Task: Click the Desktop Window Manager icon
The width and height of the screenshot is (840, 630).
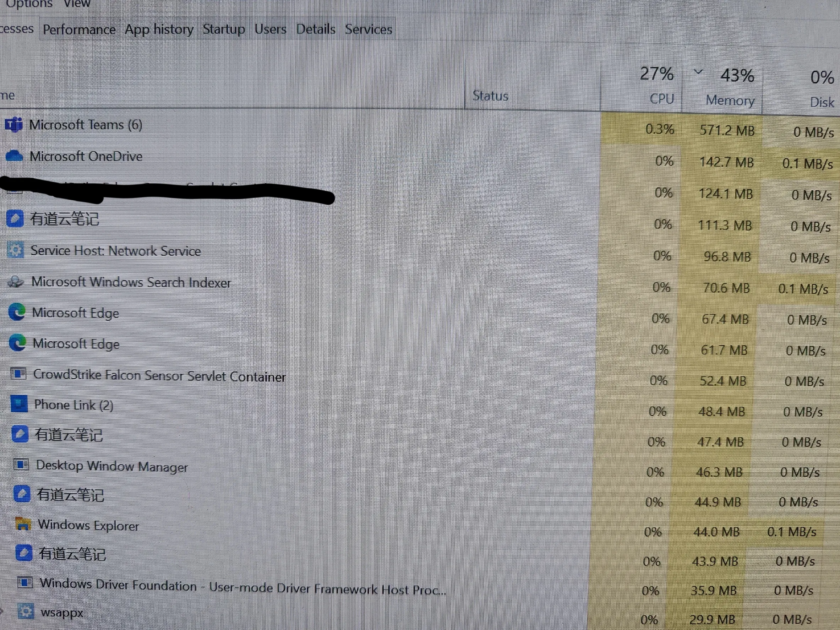Action: click(x=21, y=464)
